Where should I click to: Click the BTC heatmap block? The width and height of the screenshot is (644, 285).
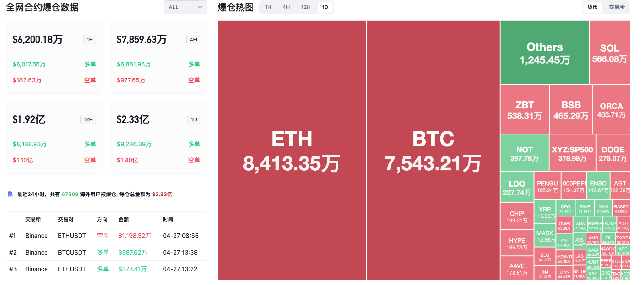(x=433, y=150)
